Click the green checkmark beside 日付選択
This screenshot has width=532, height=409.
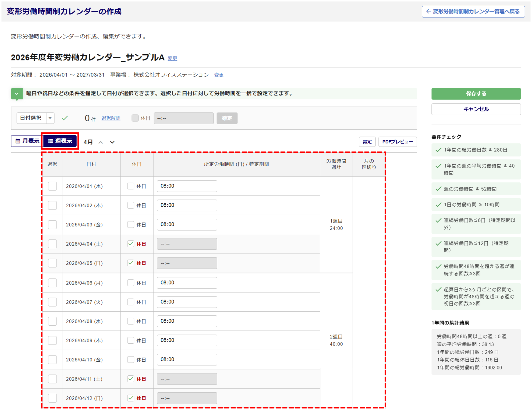pyautogui.click(x=65, y=118)
